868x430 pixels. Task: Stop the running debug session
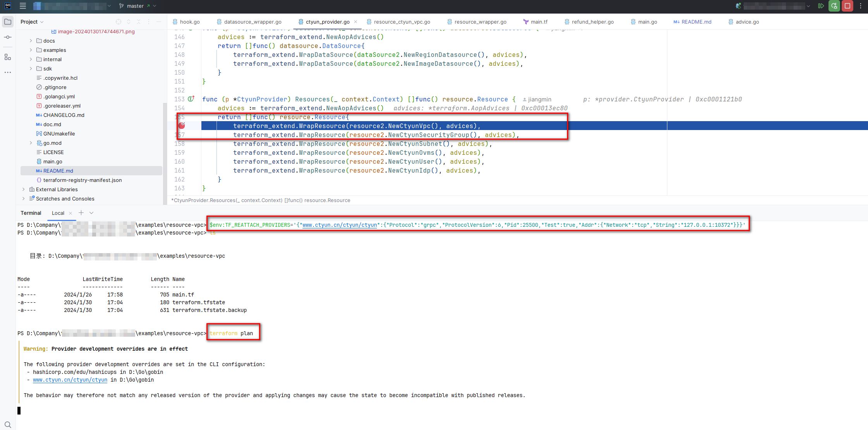(847, 6)
